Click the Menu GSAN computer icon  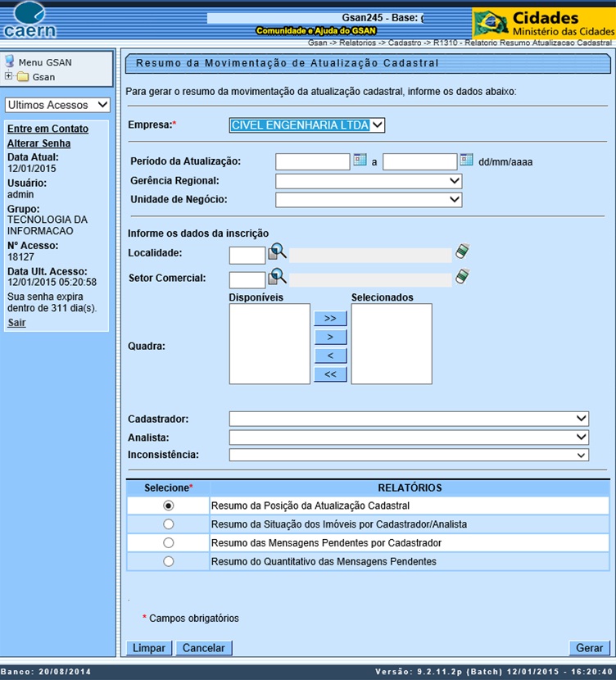coord(10,61)
